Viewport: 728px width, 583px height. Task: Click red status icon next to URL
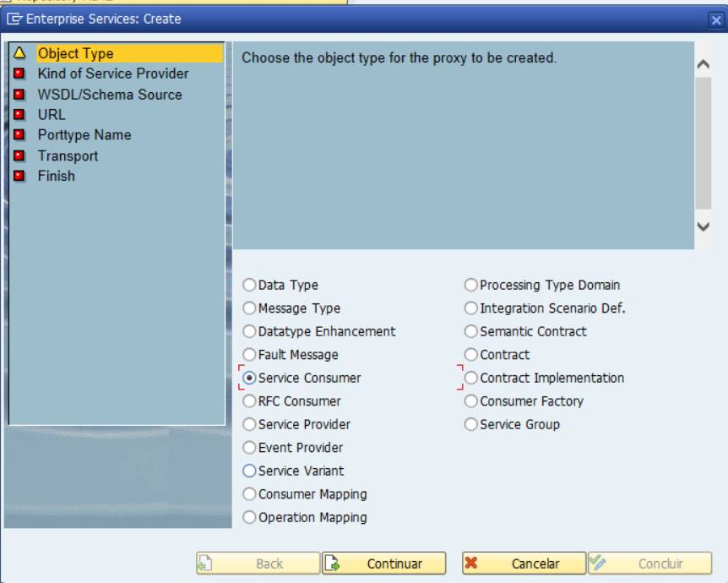coord(19,115)
